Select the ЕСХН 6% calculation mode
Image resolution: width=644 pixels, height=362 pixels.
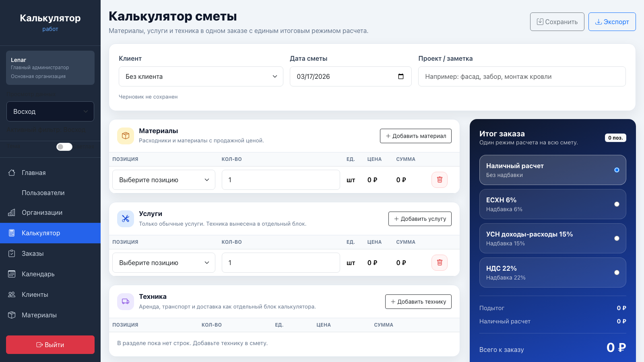pyautogui.click(x=553, y=204)
